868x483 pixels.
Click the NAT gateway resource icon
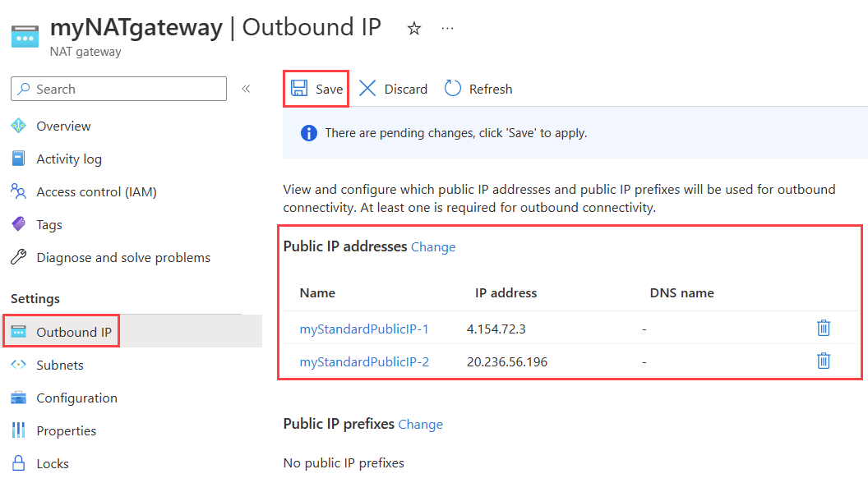(25, 38)
